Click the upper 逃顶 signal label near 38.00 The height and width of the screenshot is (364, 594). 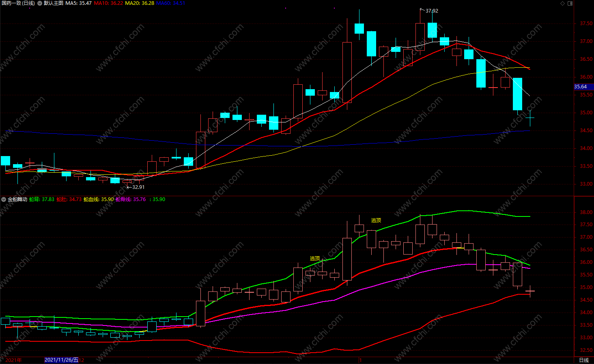(376, 221)
